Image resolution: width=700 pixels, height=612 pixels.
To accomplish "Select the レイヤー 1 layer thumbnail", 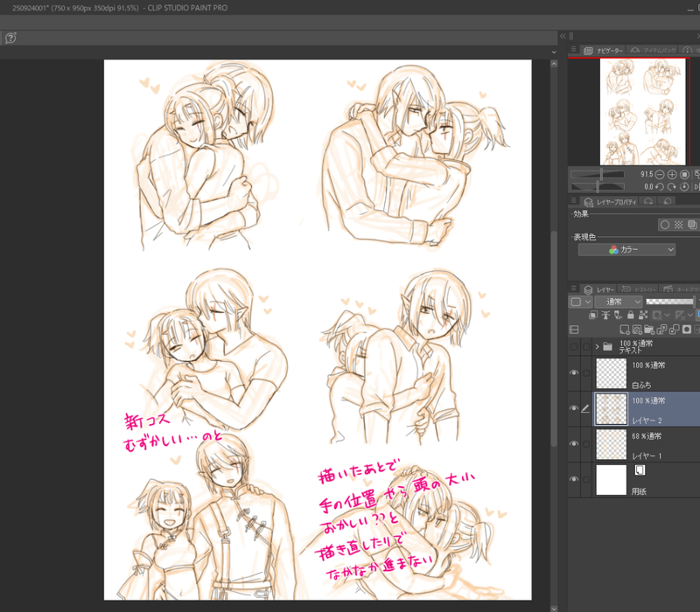I will (611, 444).
